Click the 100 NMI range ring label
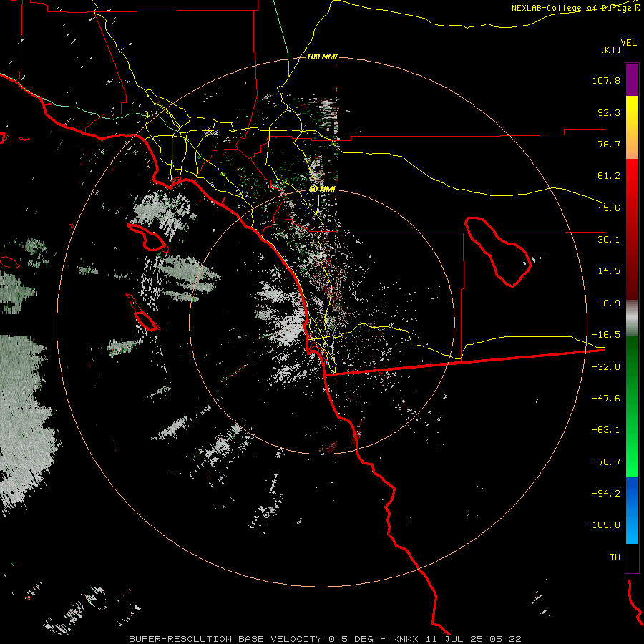644x644 pixels. (322, 57)
